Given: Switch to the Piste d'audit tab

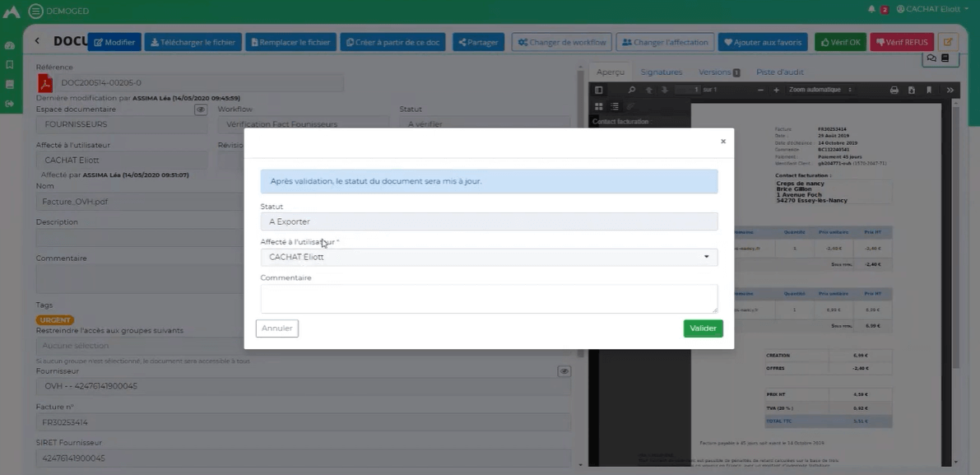Looking at the screenshot, I should (780, 72).
